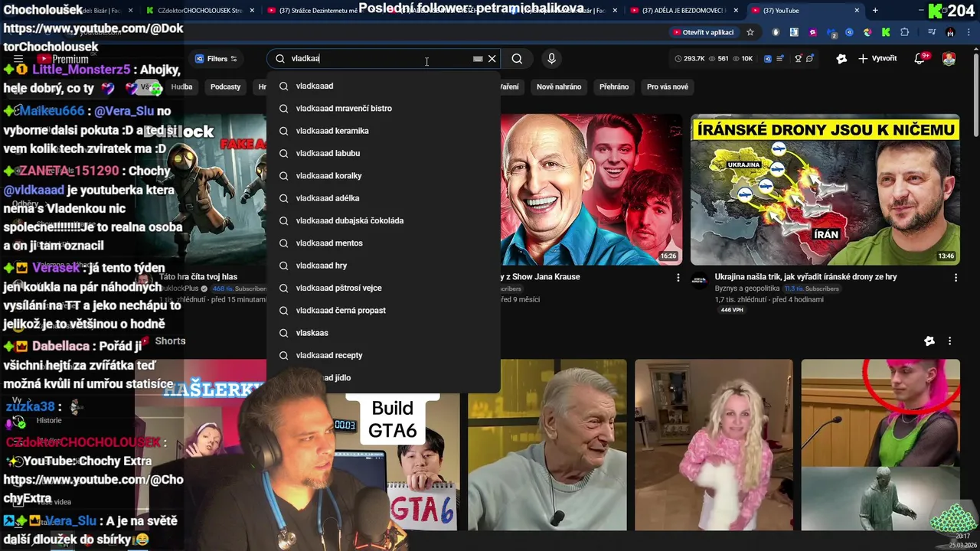Screen dimensions: 980x551
Task: Select the first suggestion vladkaaad
Action: coord(383,86)
